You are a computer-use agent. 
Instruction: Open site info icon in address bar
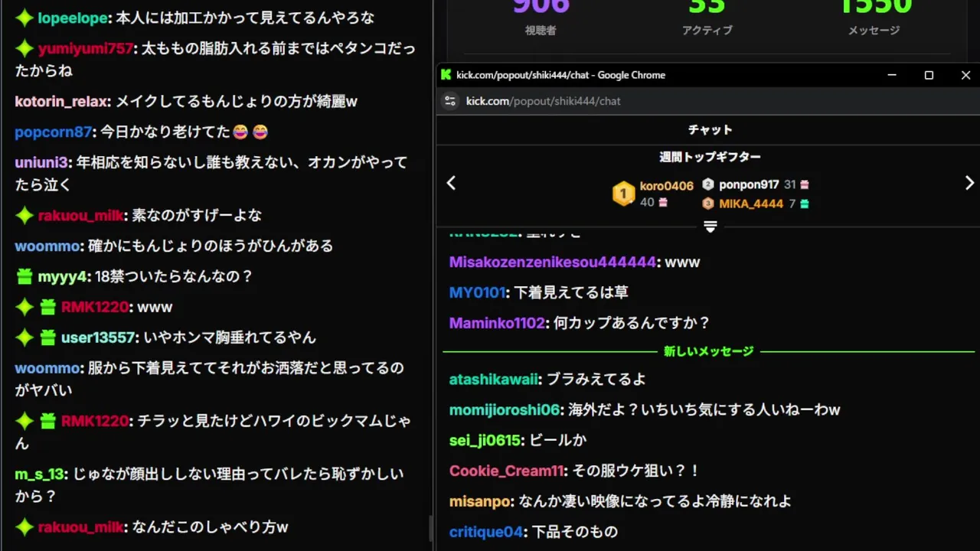click(450, 101)
